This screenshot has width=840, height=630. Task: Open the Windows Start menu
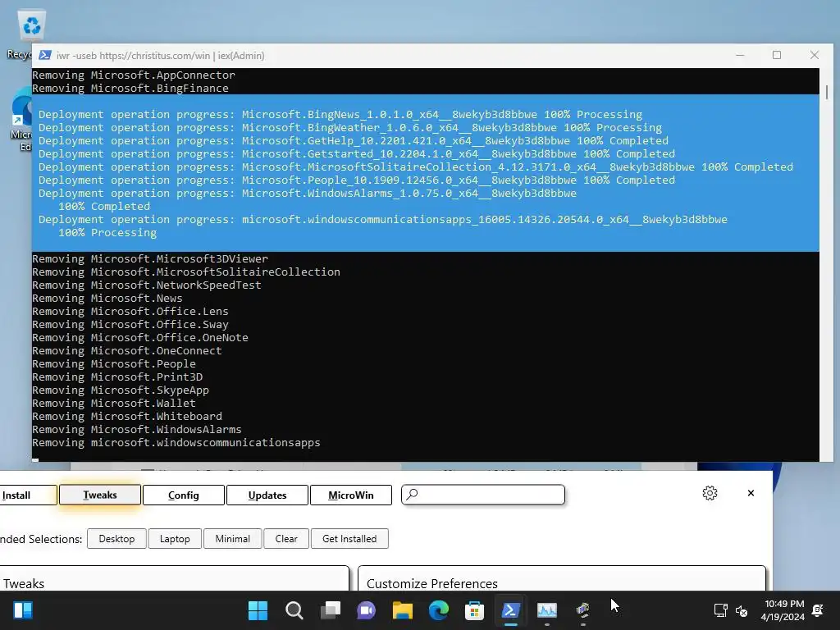[x=258, y=610]
